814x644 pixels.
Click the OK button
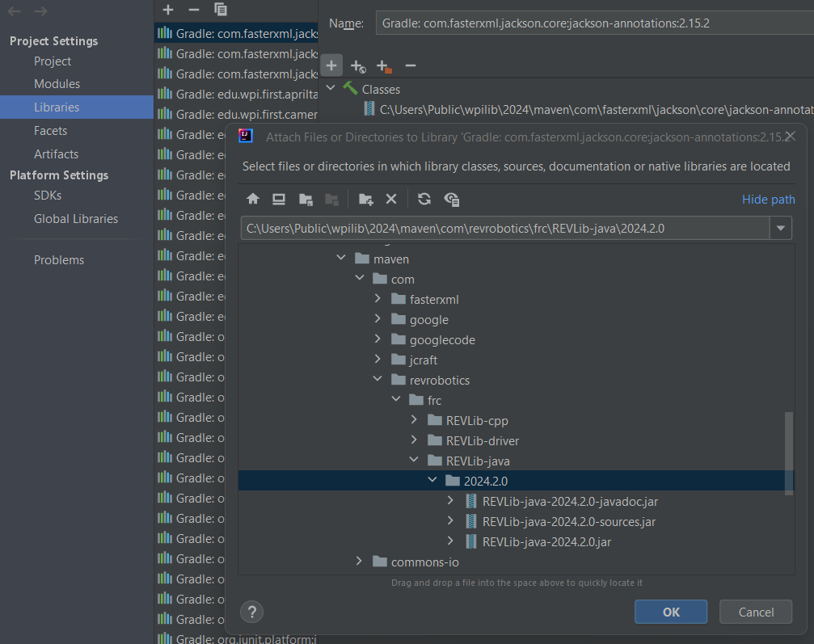click(671, 612)
